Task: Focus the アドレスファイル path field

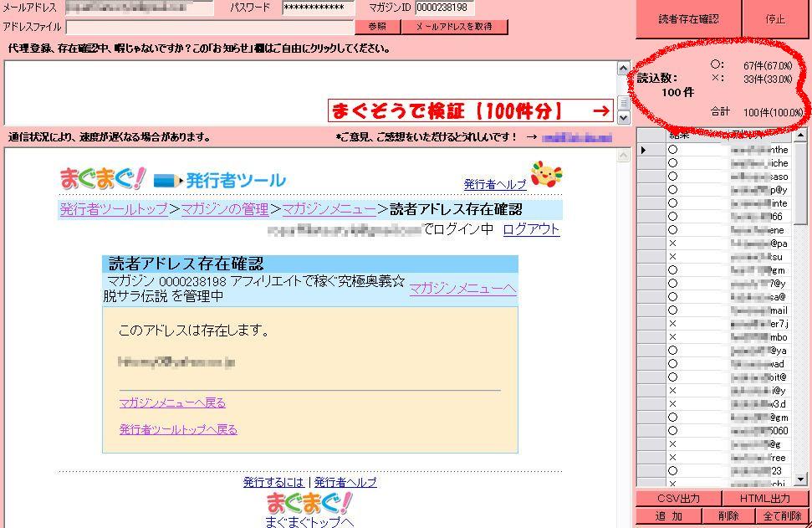Action: tap(210, 27)
